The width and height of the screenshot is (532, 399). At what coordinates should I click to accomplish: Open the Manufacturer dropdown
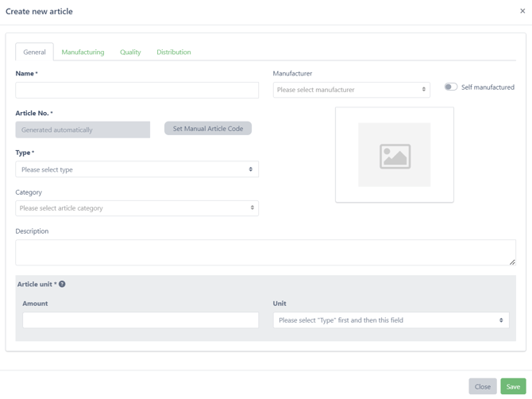[351, 90]
